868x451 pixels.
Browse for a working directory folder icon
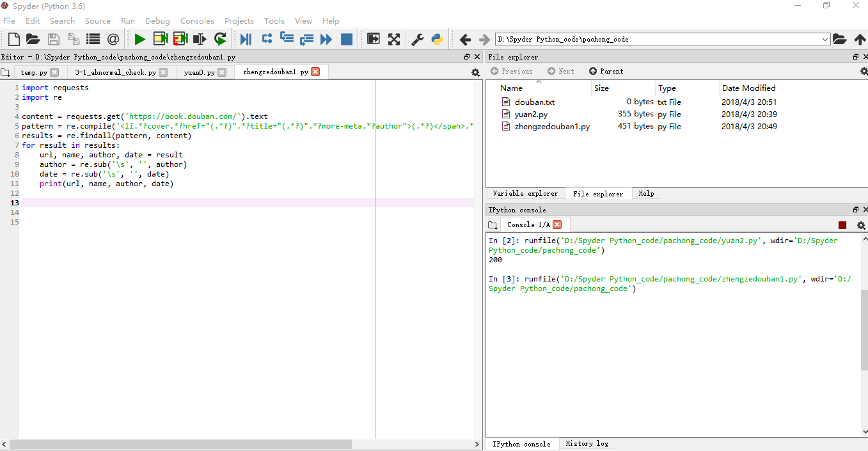tap(839, 39)
